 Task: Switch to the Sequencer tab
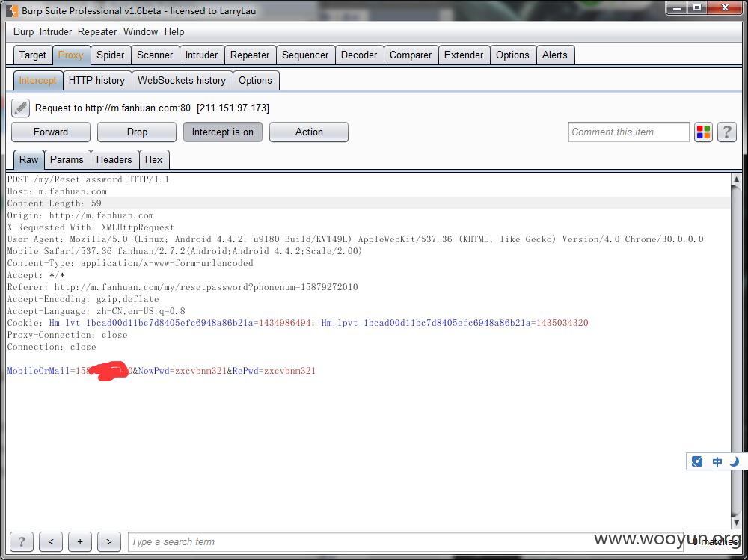[305, 55]
